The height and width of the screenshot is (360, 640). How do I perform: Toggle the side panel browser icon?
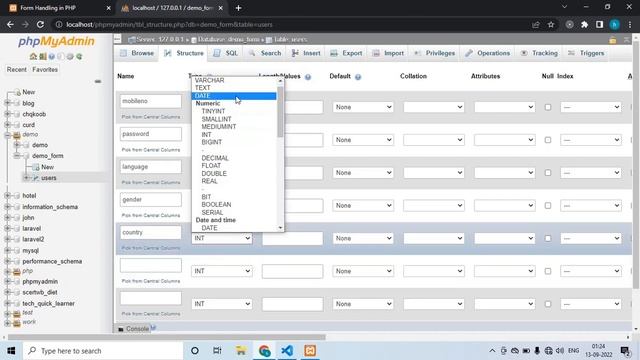pyautogui.click(x=600, y=24)
